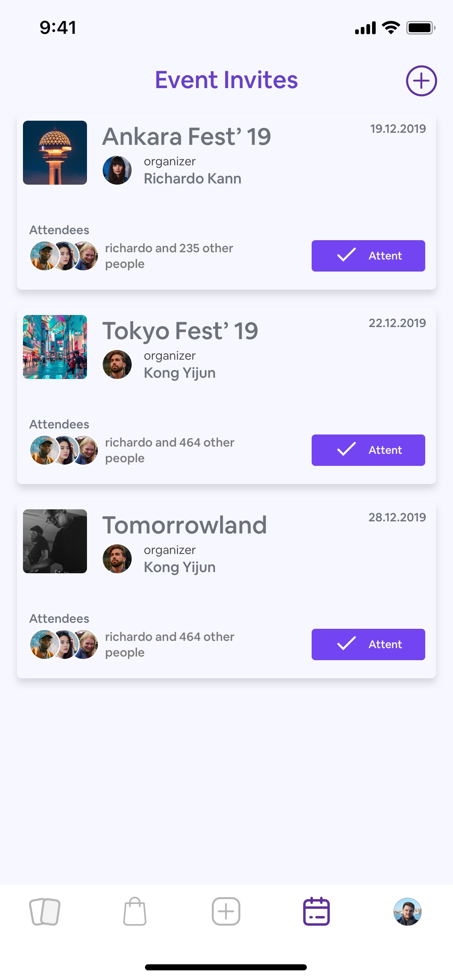This screenshot has height=980, width=453.
Task: Tap the create plus icon in bottom bar
Action: click(226, 912)
